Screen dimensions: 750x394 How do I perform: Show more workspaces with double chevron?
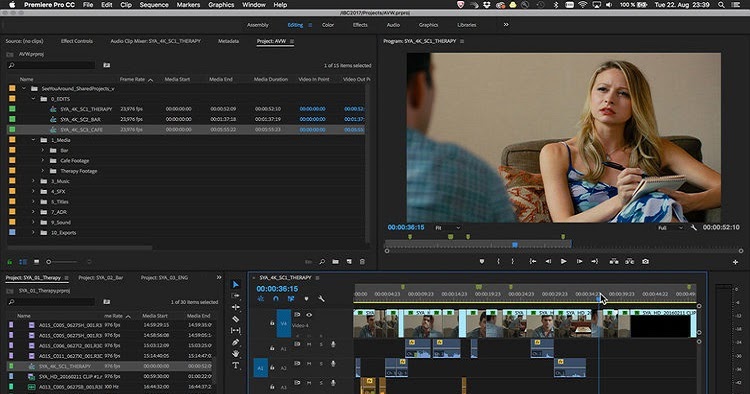click(x=506, y=25)
